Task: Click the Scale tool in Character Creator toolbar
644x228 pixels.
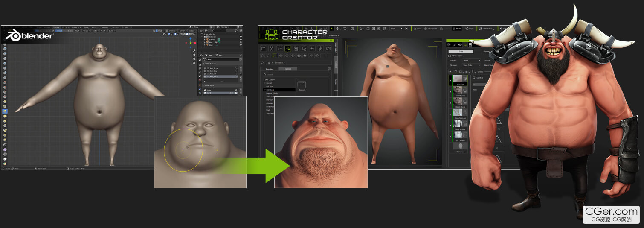Action: coord(352,29)
